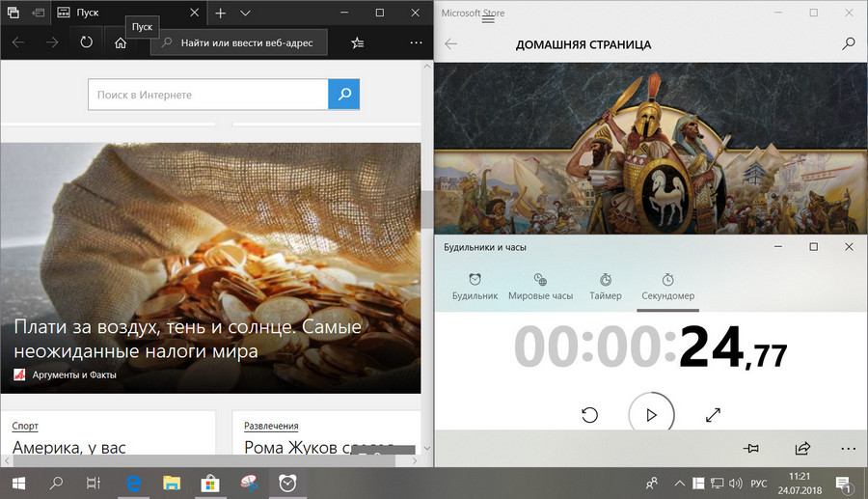Open the Windows Start menu
Image resolution: width=868 pixels, height=499 pixels.
(x=19, y=484)
